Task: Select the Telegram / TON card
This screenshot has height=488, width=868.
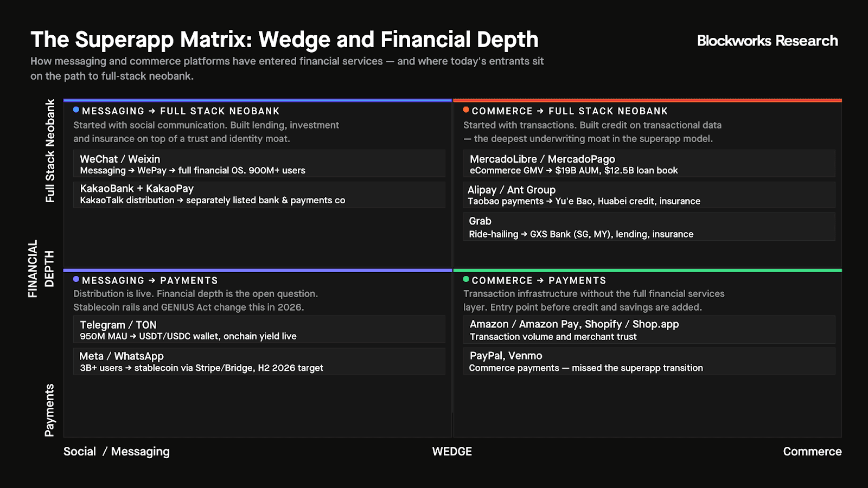Action: click(x=259, y=330)
